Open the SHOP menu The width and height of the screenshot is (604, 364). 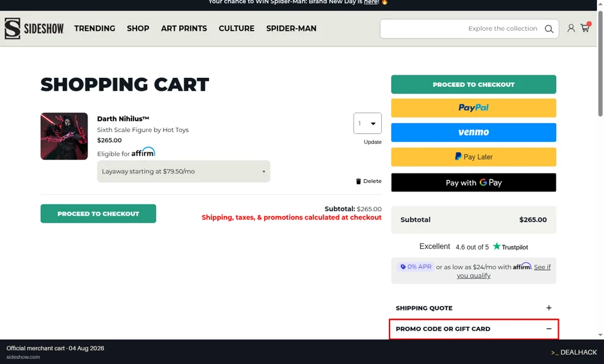[x=138, y=28]
